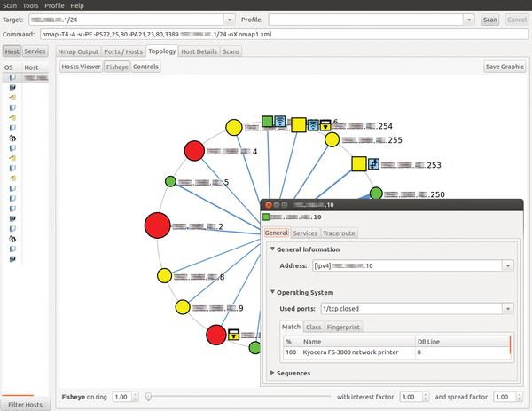532x411 pixels.
Task: Click the Save Graphic button
Action: pyautogui.click(x=505, y=67)
